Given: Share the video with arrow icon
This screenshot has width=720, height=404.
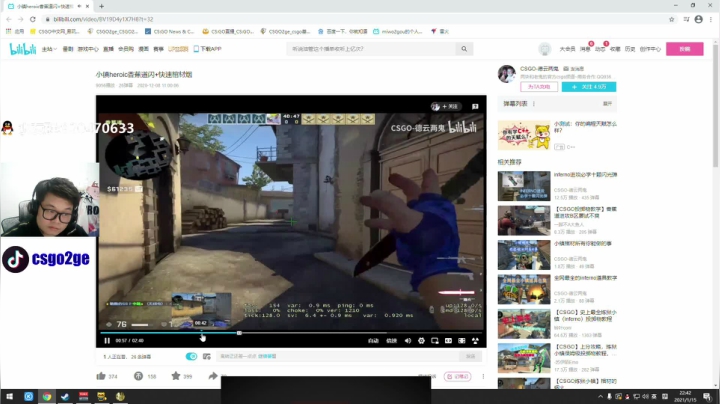Looking at the screenshot, I should click(x=213, y=376).
